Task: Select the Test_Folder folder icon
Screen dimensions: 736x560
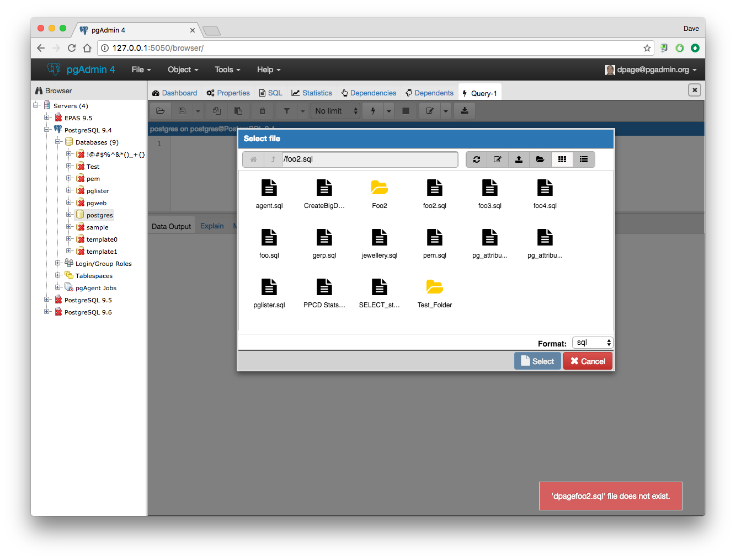Action: coord(435,287)
